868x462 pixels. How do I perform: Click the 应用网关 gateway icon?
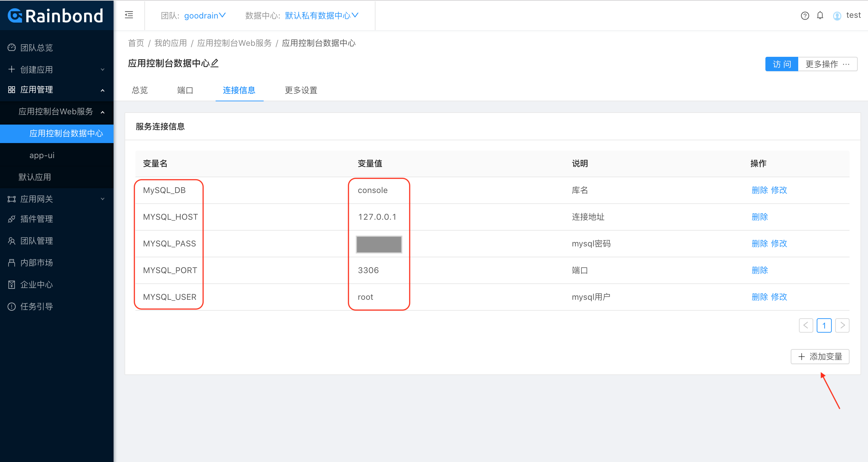tap(12, 199)
